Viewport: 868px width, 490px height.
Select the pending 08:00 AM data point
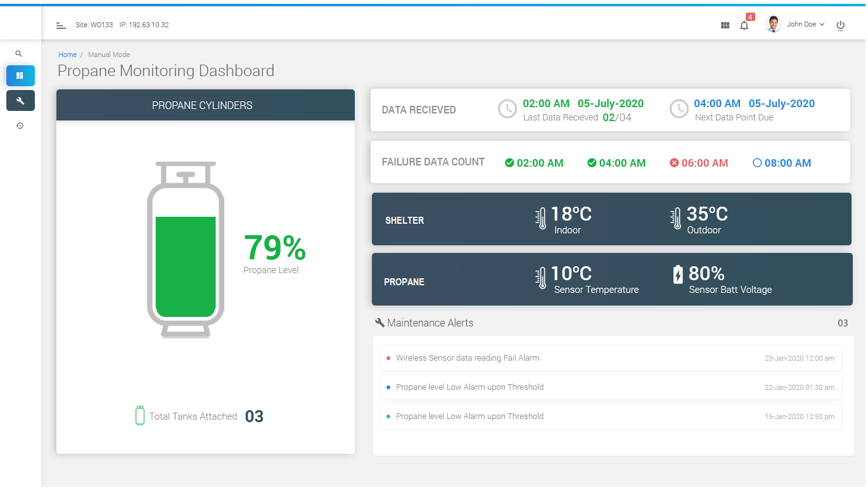point(781,163)
